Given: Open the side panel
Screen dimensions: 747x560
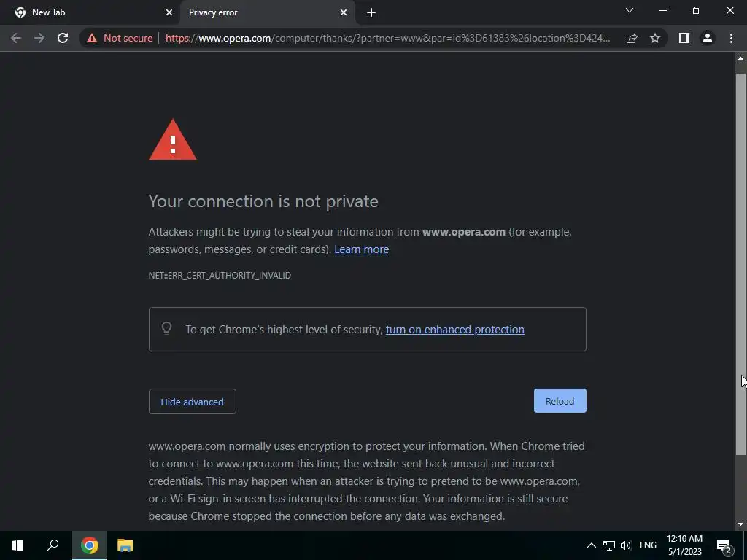Looking at the screenshot, I should 684,38.
